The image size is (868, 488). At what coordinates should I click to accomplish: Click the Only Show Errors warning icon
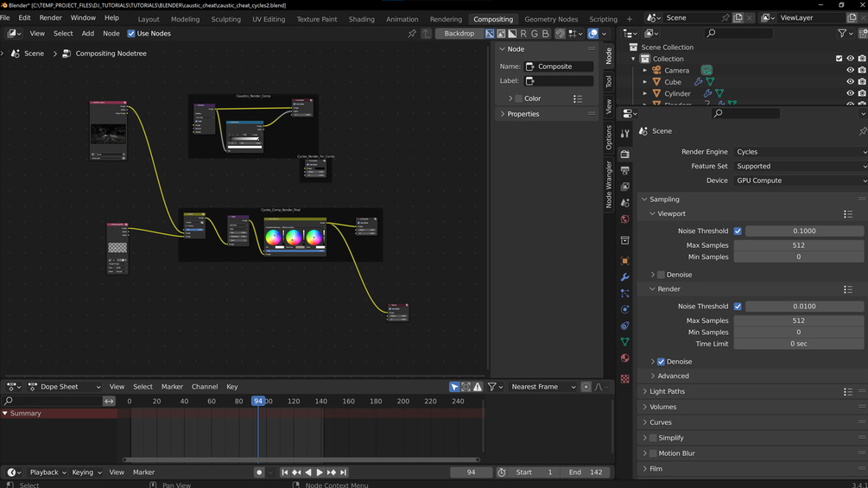tap(478, 387)
